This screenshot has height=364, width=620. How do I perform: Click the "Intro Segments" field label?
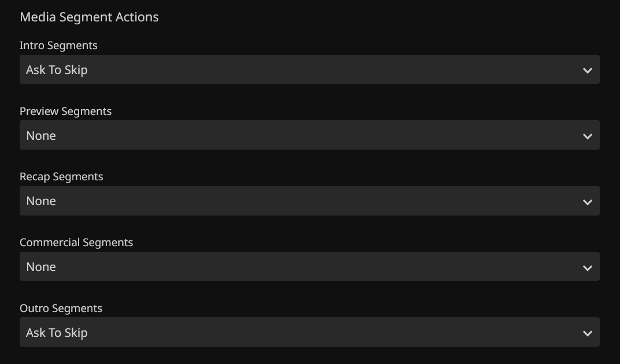(58, 46)
